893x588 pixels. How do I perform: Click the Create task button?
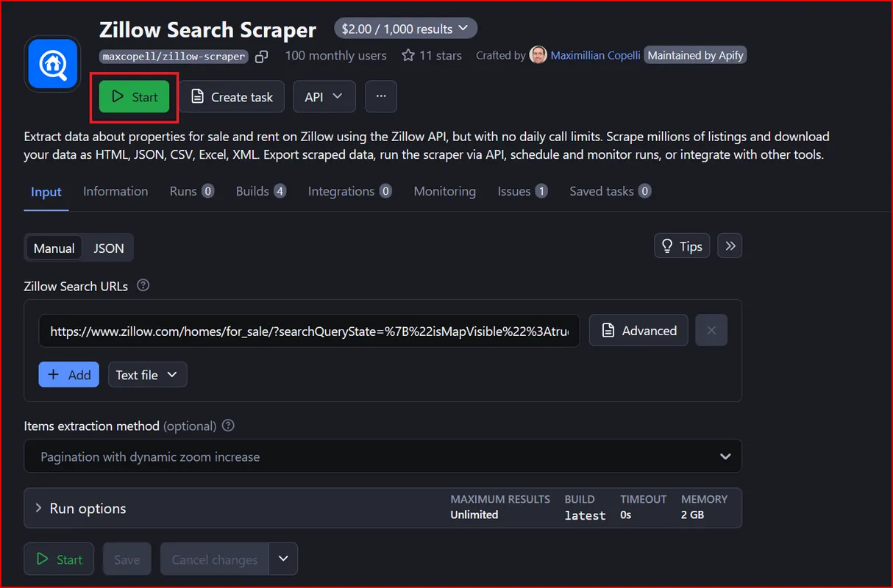coord(232,96)
